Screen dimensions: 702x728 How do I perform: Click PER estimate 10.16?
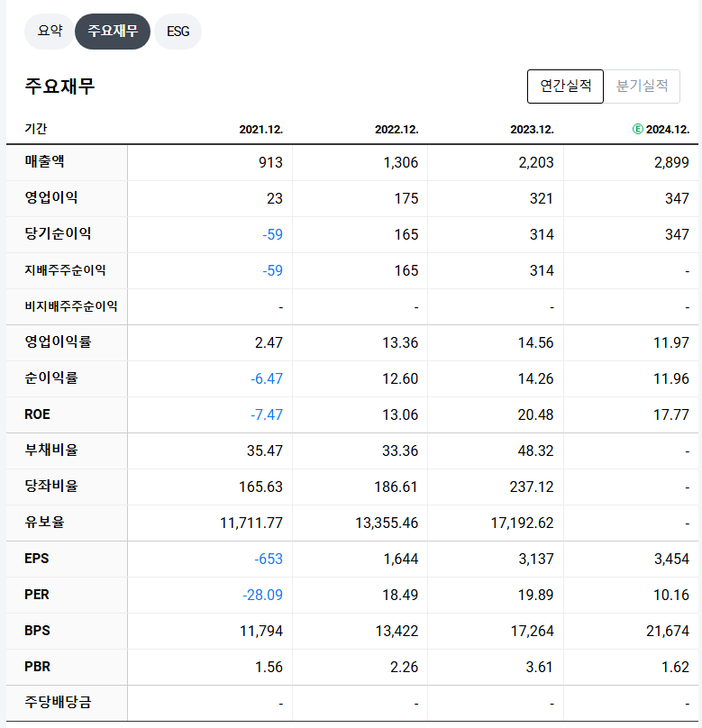coord(671,596)
